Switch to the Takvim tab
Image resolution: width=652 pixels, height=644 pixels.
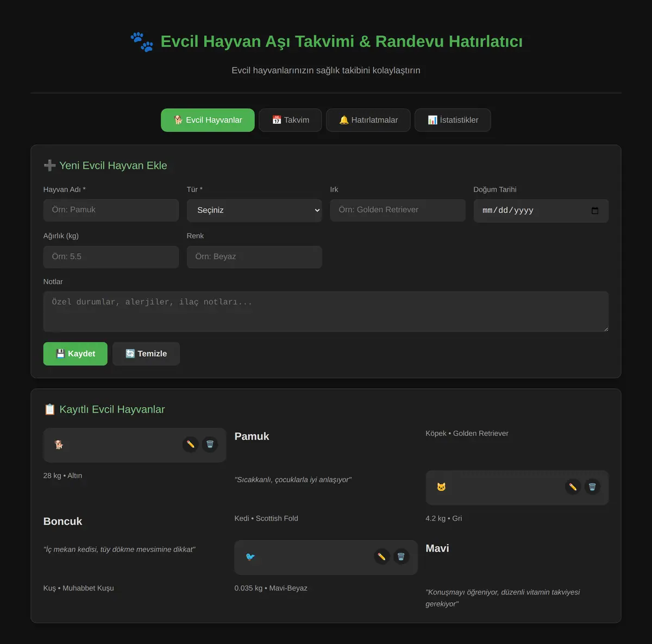tap(290, 120)
